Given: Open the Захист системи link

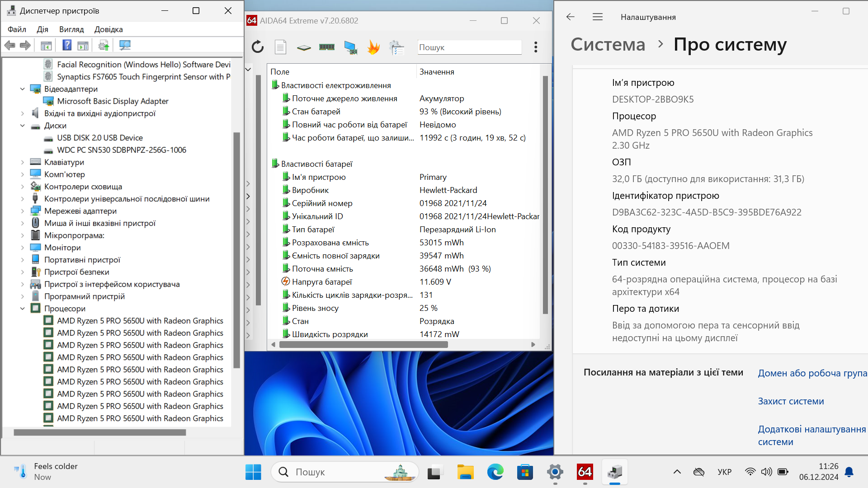Looking at the screenshot, I should 791,401.
